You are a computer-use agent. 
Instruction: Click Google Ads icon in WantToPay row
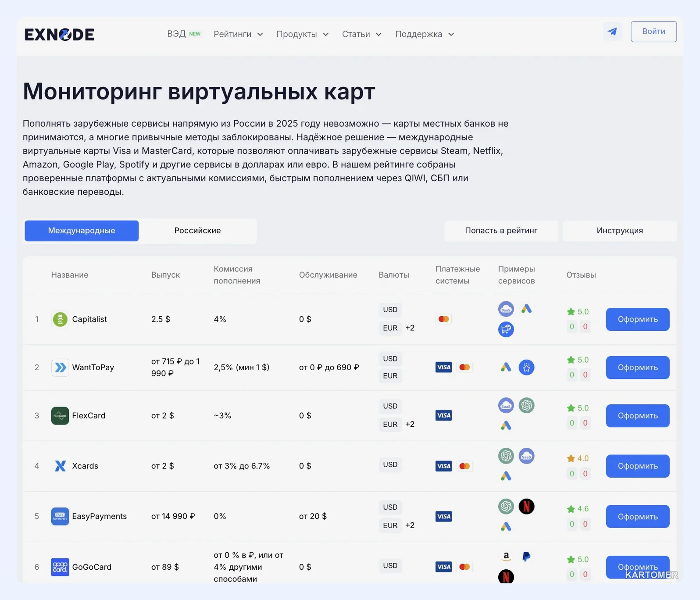pyautogui.click(x=506, y=368)
